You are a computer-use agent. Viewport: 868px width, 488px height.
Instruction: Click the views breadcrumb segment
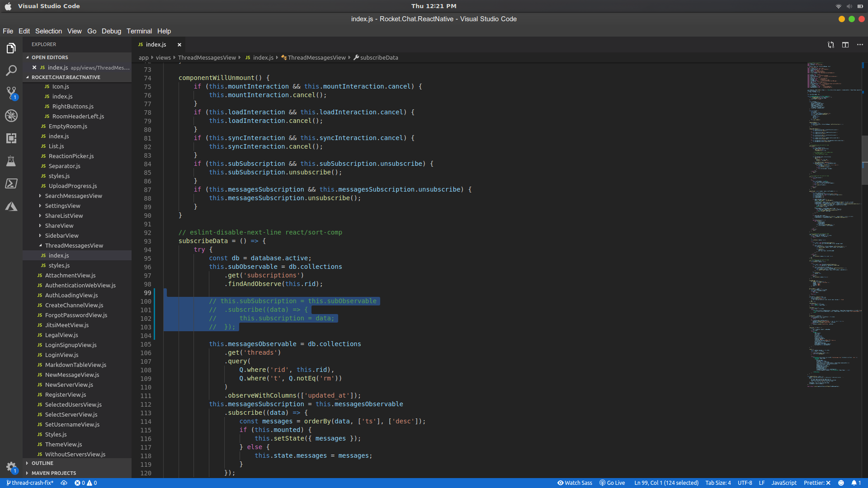click(163, 57)
